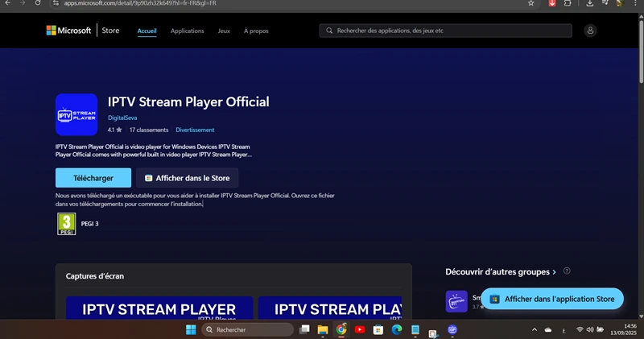Open the browser three-dot menu
Image resolution: width=644 pixels, height=339 pixels.
pos(635,3)
